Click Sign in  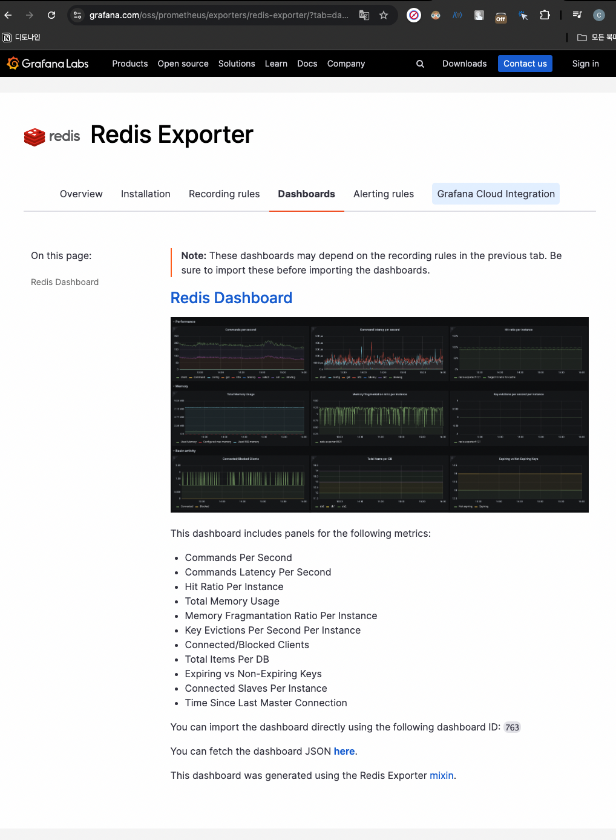[x=586, y=64]
